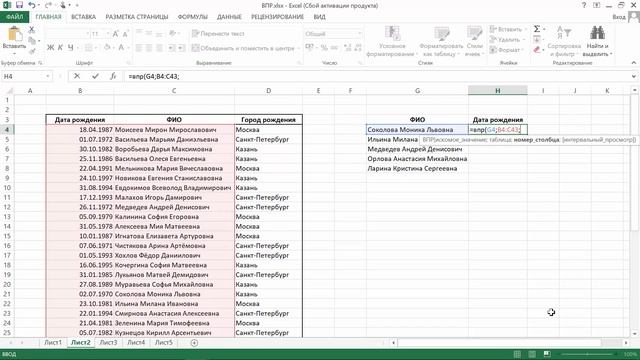Screen dimensions: 640x360
Task: Switch to the ВСТАВКА ribbon tab
Action: [83, 17]
